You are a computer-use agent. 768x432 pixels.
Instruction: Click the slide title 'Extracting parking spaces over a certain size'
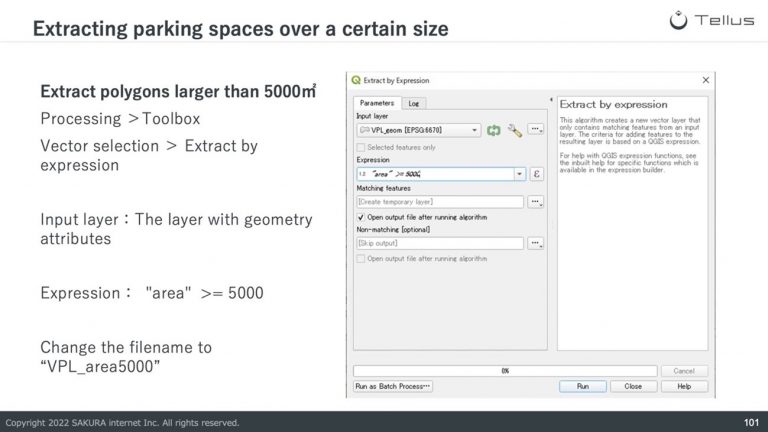coord(240,28)
